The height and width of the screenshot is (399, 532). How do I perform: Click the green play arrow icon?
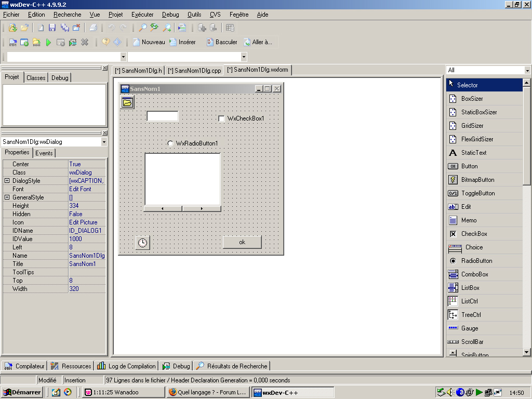tap(48, 42)
